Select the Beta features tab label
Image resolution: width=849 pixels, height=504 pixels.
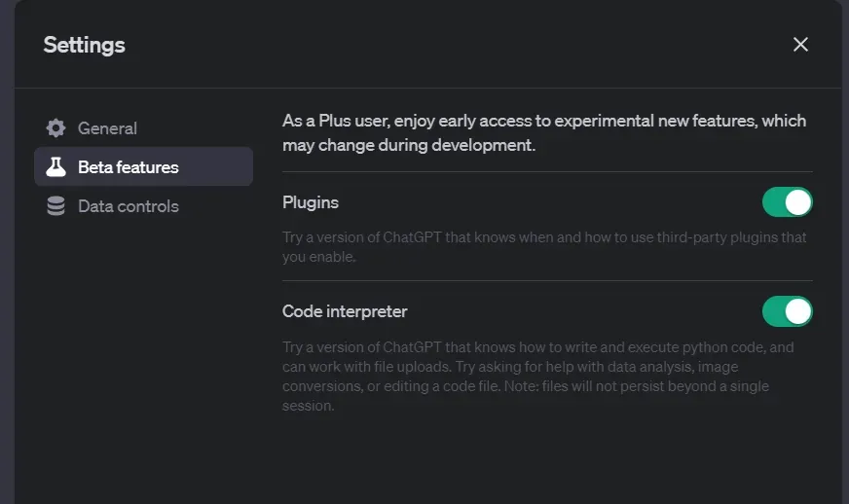(x=129, y=167)
